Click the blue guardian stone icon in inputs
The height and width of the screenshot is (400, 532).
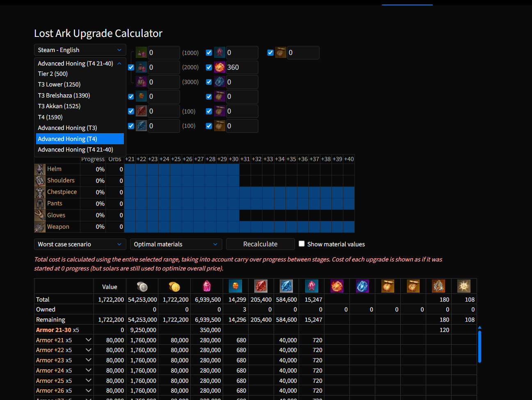click(x=141, y=126)
